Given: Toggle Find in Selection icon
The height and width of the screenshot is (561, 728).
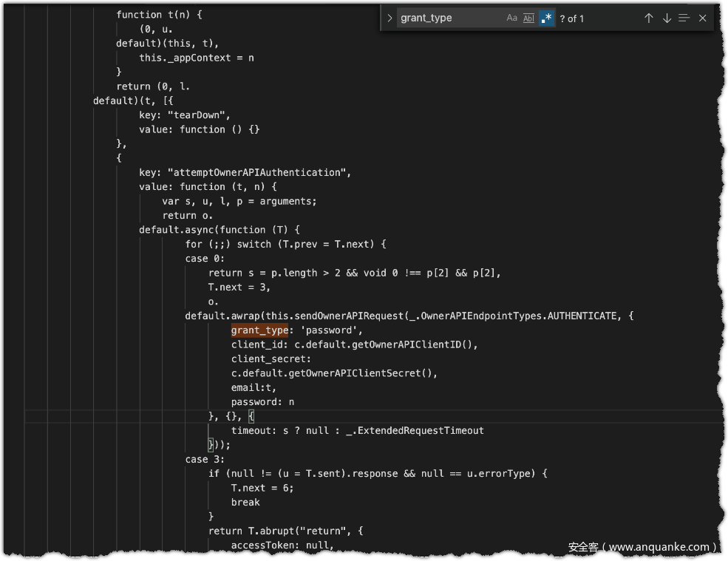Looking at the screenshot, I should coord(684,18).
